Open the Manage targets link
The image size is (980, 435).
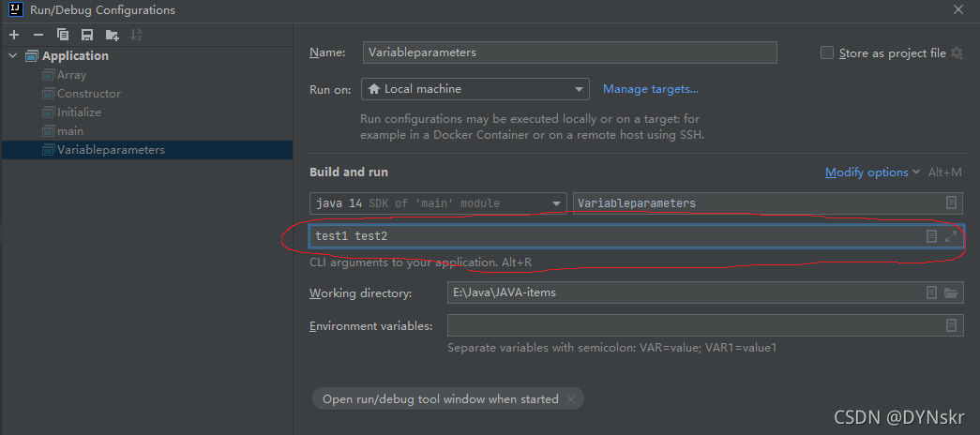click(x=651, y=89)
